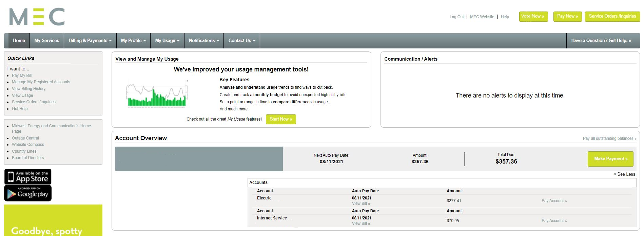Collapse accounts with See Less

624,174
